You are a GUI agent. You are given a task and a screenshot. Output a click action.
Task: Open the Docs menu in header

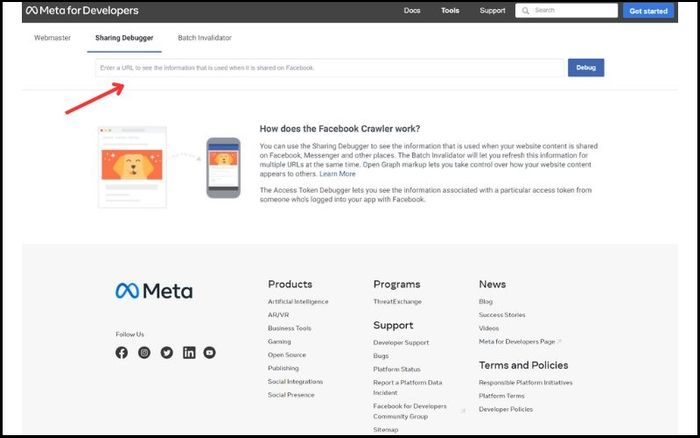pyautogui.click(x=412, y=10)
